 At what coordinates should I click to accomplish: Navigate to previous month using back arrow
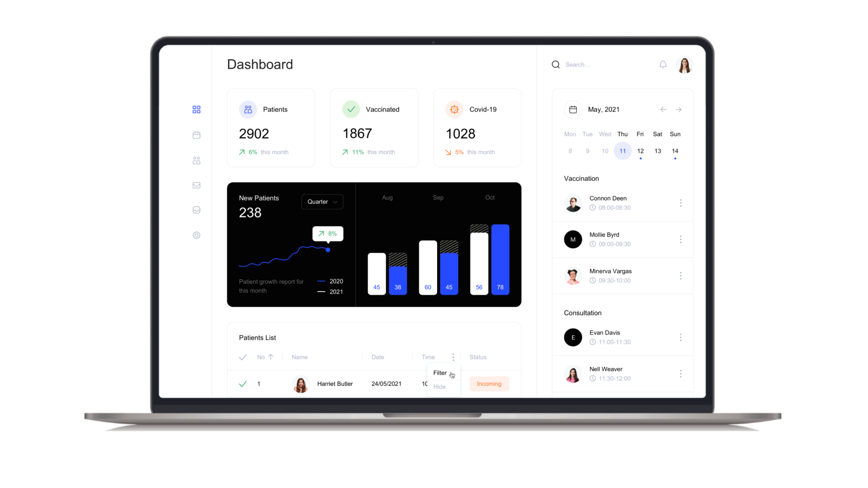point(664,109)
